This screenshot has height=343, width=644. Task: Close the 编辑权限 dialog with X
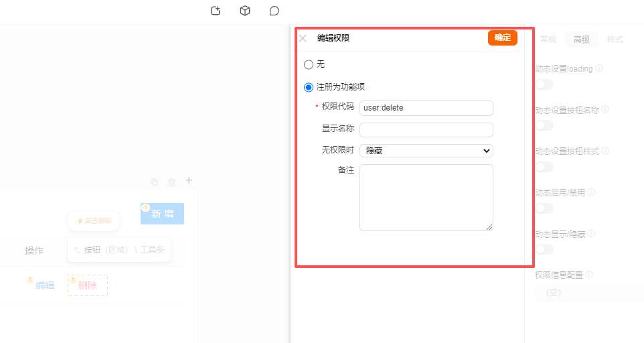coord(303,38)
